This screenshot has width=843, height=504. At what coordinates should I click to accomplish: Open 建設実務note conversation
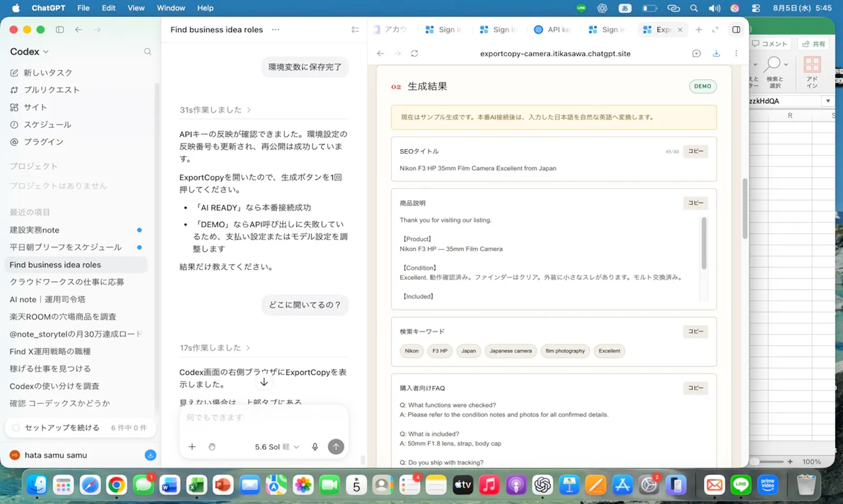click(76, 230)
